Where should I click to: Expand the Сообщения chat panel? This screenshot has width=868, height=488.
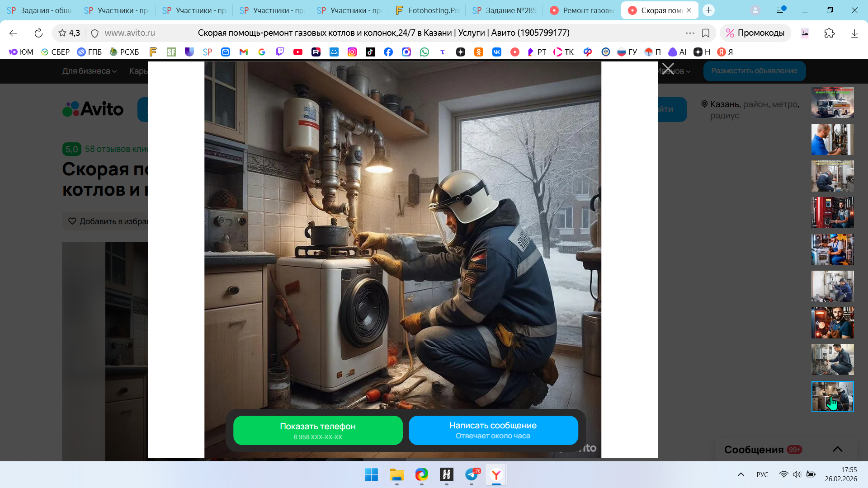pyautogui.click(x=837, y=449)
